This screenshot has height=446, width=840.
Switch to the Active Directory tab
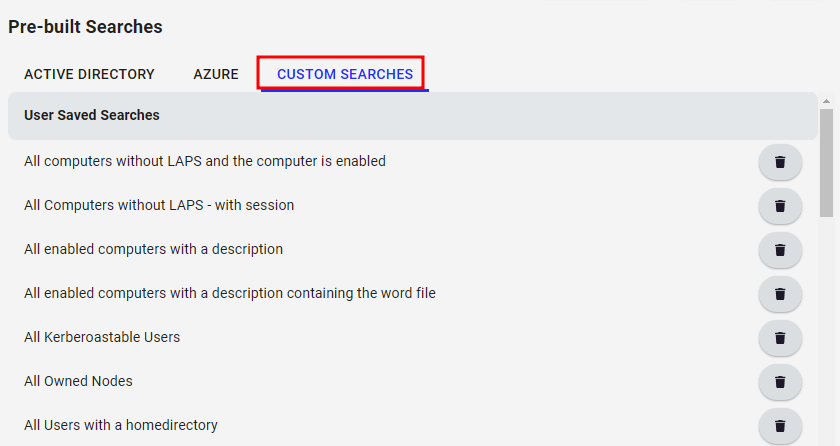click(89, 74)
